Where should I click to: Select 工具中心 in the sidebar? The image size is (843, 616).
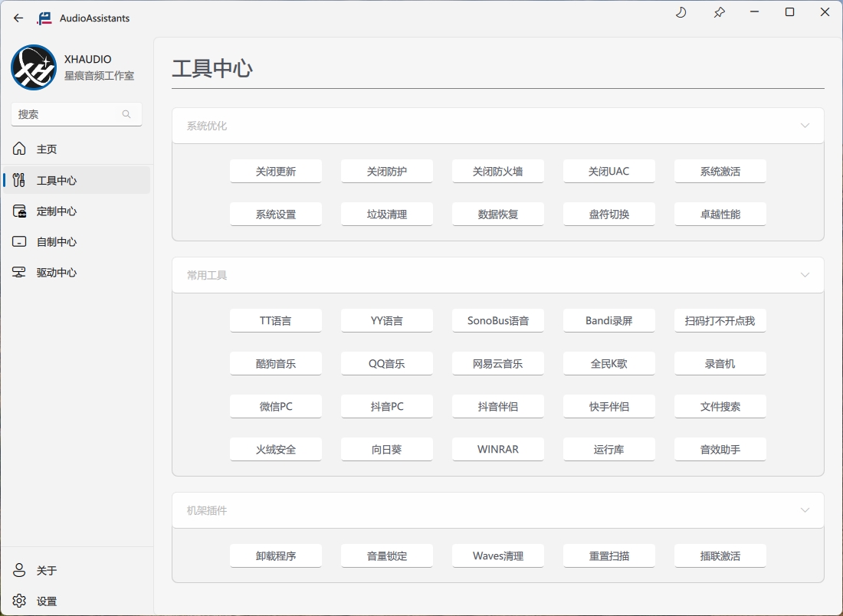tap(56, 181)
